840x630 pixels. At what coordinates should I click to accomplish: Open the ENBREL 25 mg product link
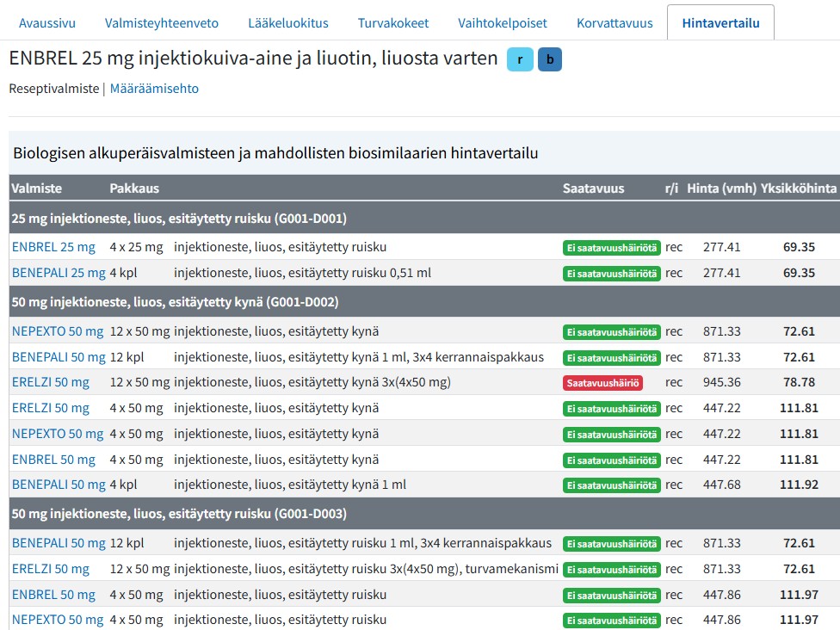[53, 247]
